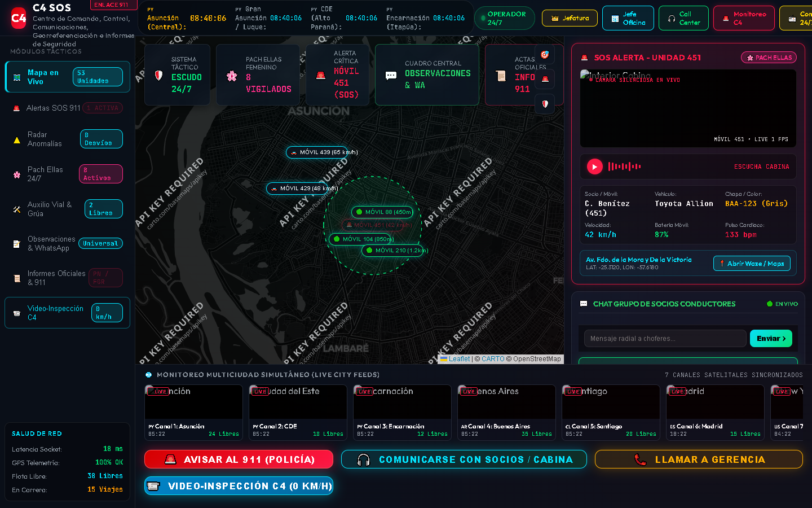
Task: Click the siren icon in Alerta Crítica card
Action: pos(321,75)
